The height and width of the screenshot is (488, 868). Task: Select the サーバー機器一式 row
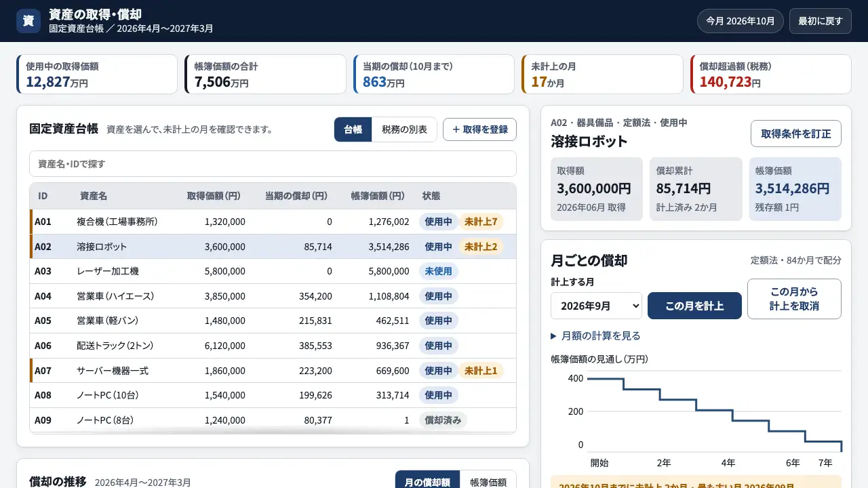(x=273, y=371)
